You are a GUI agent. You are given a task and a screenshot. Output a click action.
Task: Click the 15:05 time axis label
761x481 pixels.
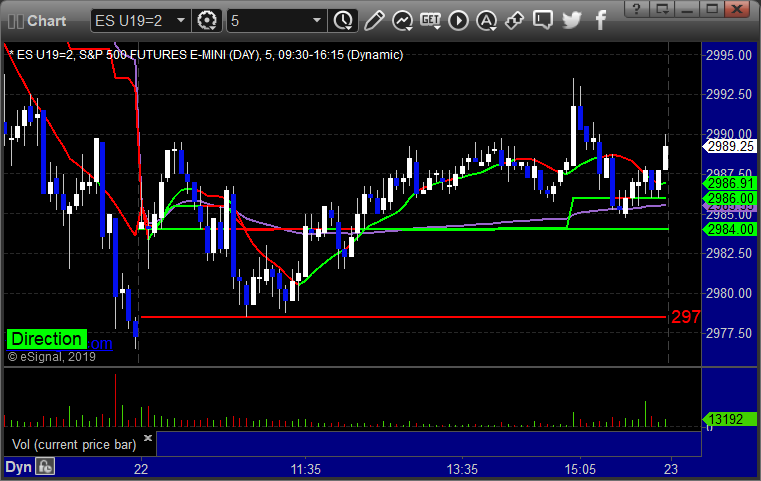tap(580, 469)
